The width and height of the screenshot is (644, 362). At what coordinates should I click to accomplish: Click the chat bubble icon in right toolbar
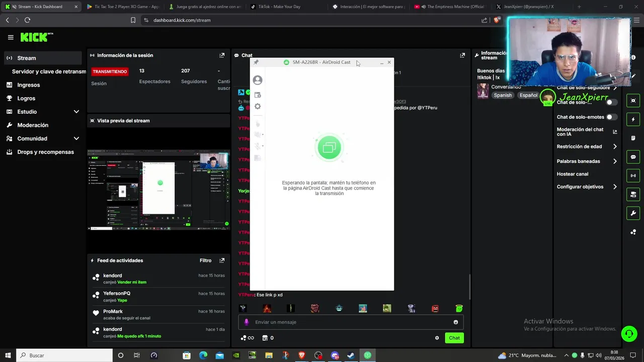click(633, 157)
